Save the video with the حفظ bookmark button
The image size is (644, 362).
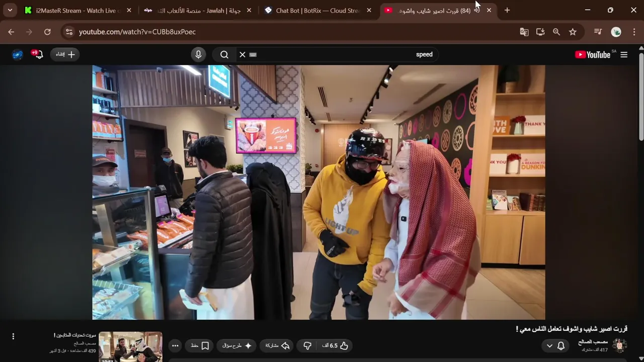(200, 346)
